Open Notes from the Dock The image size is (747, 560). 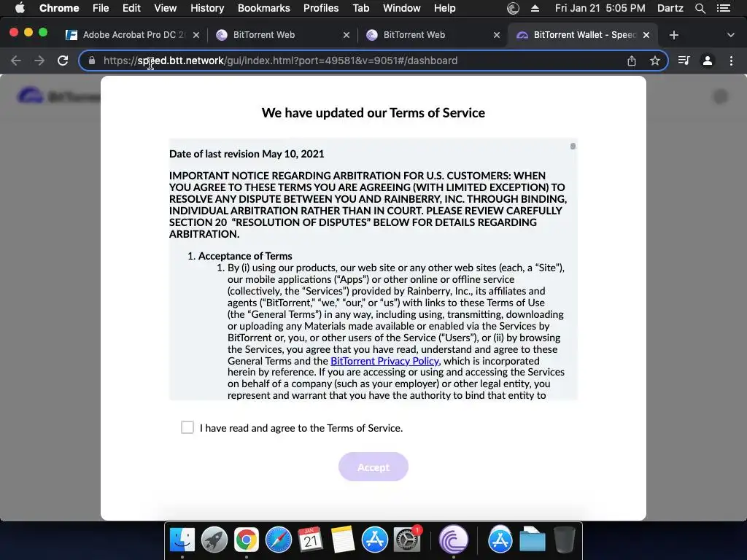(343, 540)
